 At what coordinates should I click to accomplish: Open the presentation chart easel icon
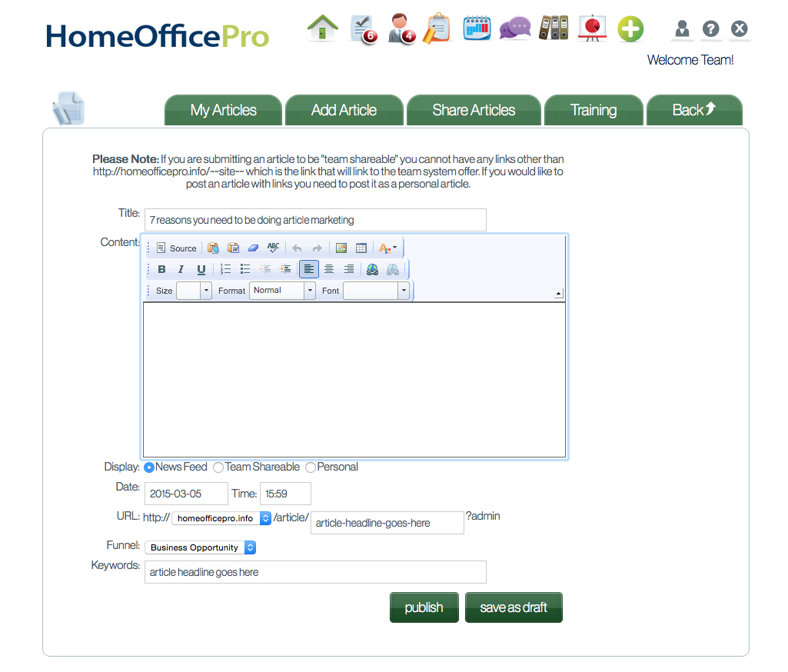[x=593, y=28]
